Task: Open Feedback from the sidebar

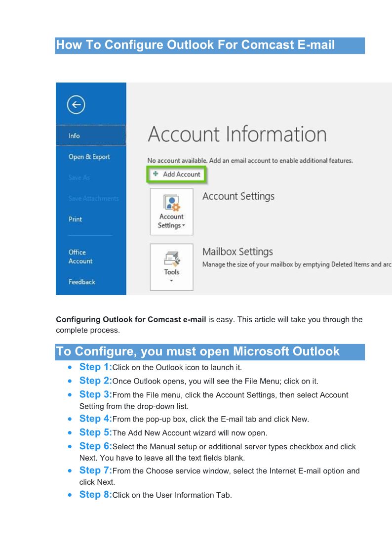Action: click(82, 282)
